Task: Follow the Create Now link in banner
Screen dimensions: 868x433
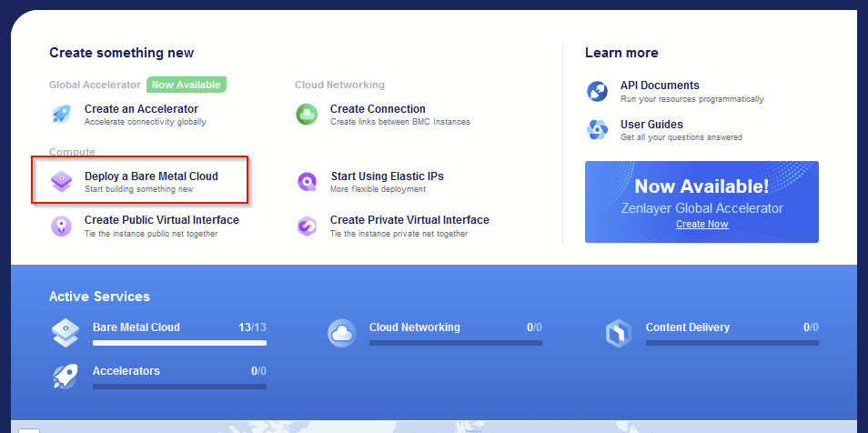Action: (701, 224)
